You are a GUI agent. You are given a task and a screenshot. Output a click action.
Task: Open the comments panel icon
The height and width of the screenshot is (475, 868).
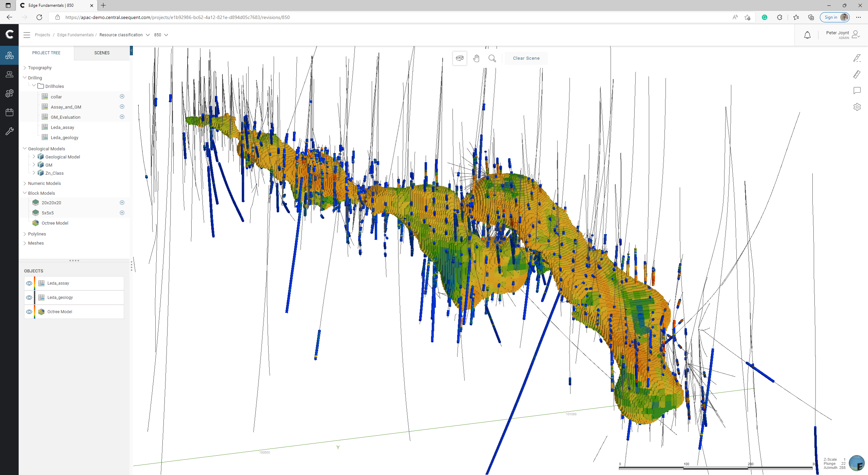[857, 91]
